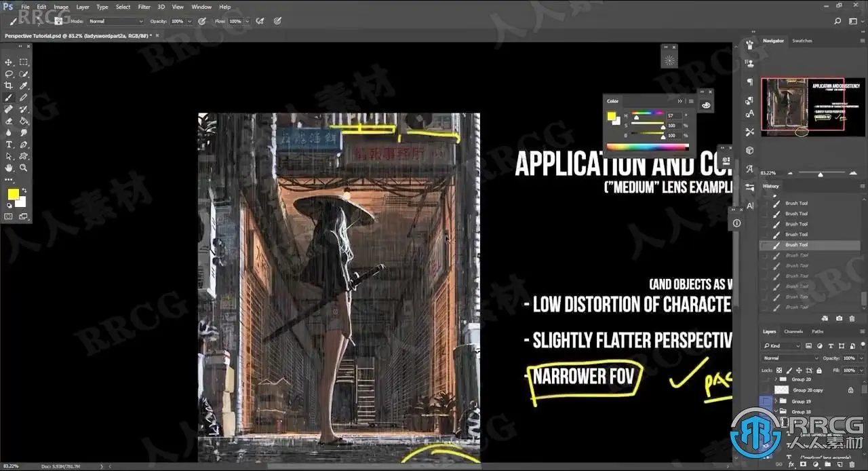The image size is (868, 471).
Task: Select the Lasso tool
Action: 9,73
